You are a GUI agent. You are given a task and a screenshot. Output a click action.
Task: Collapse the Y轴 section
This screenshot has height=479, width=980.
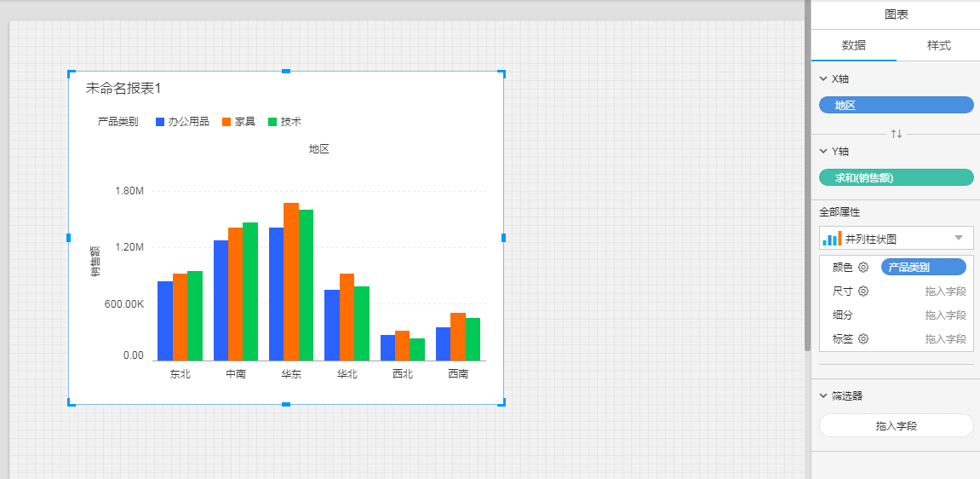(822, 152)
